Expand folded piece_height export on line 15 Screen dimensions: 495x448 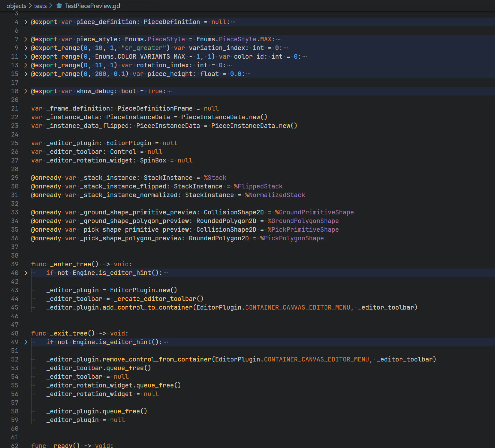pyautogui.click(x=26, y=74)
